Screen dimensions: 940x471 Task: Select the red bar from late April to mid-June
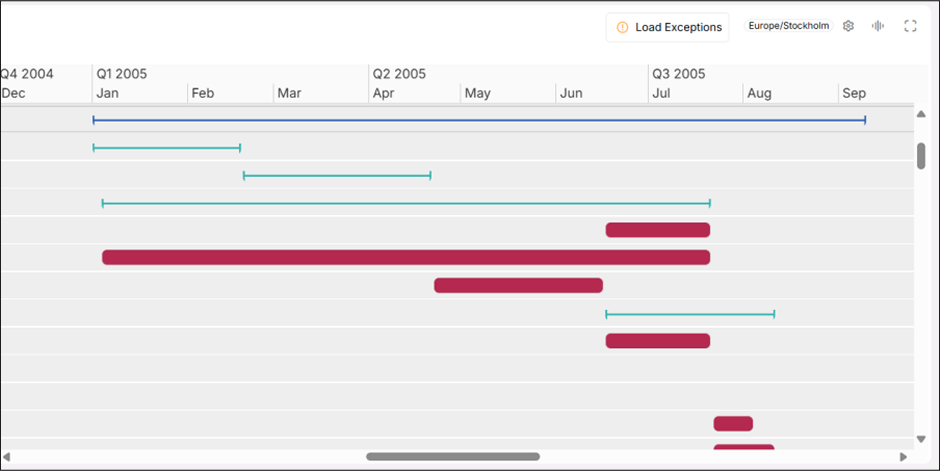coord(519,285)
